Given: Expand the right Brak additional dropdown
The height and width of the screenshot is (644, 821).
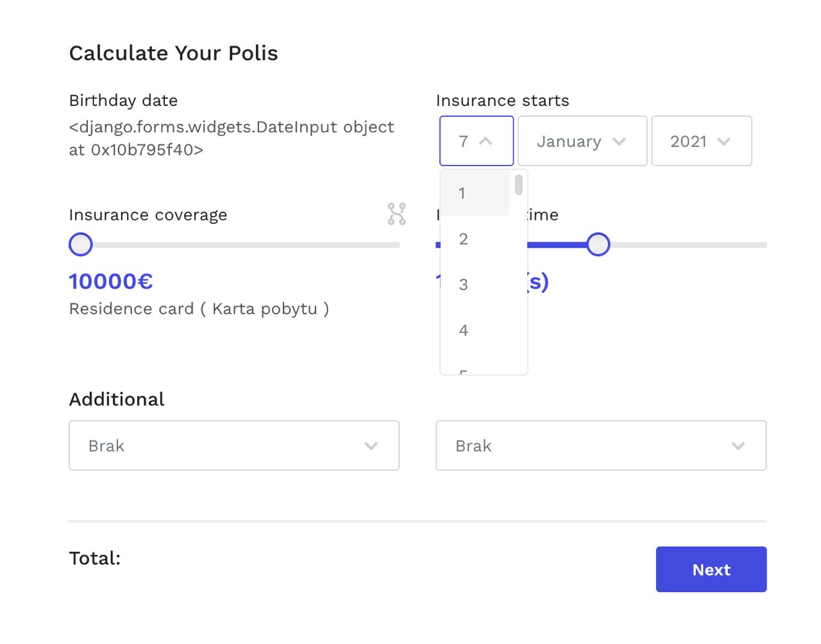Looking at the screenshot, I should coord(601,446).
